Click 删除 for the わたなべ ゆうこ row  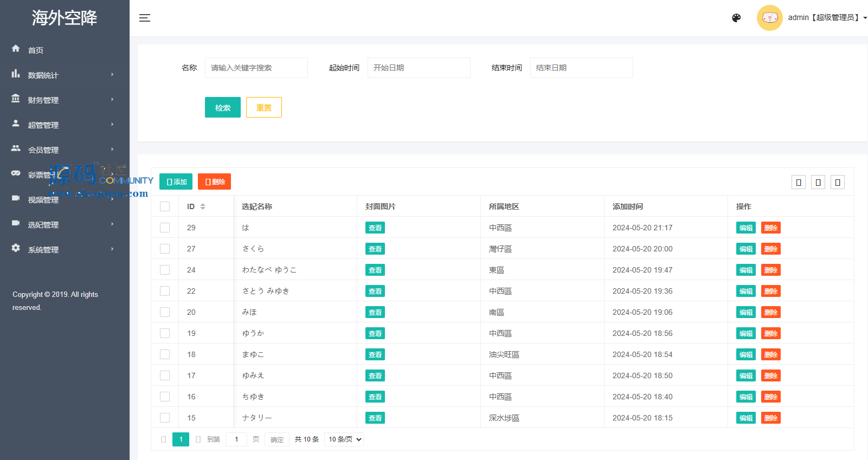tap(771, 270)
